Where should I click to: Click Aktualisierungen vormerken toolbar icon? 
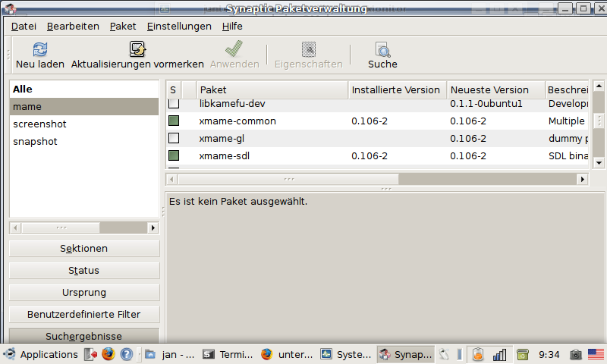[x=137, y=49]
